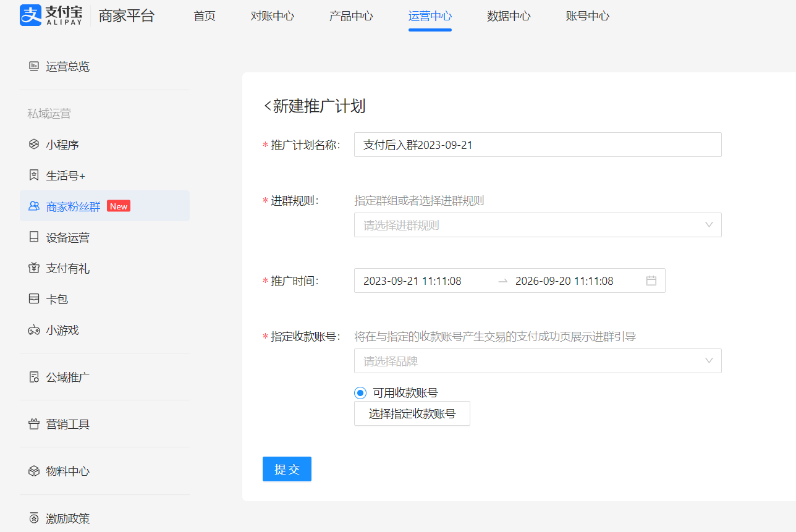
Task: Click the 小程序 cube icon
Action: pos(34,145)
